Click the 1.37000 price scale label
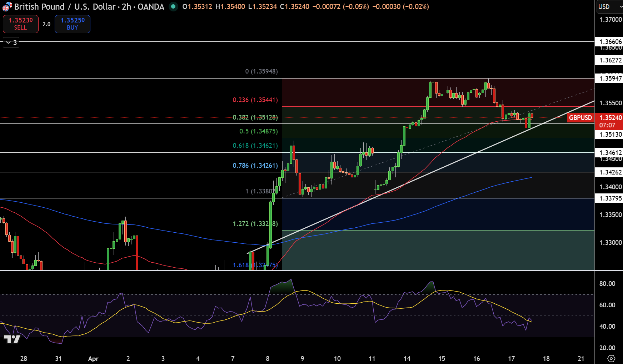 (x=610, y=20)
